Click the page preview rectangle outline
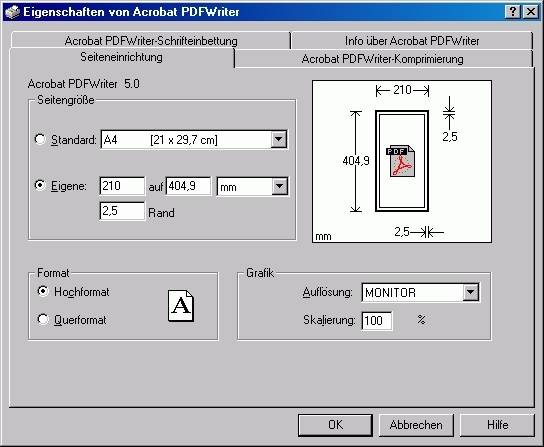The image size is (544, 447). coord(402,161)
